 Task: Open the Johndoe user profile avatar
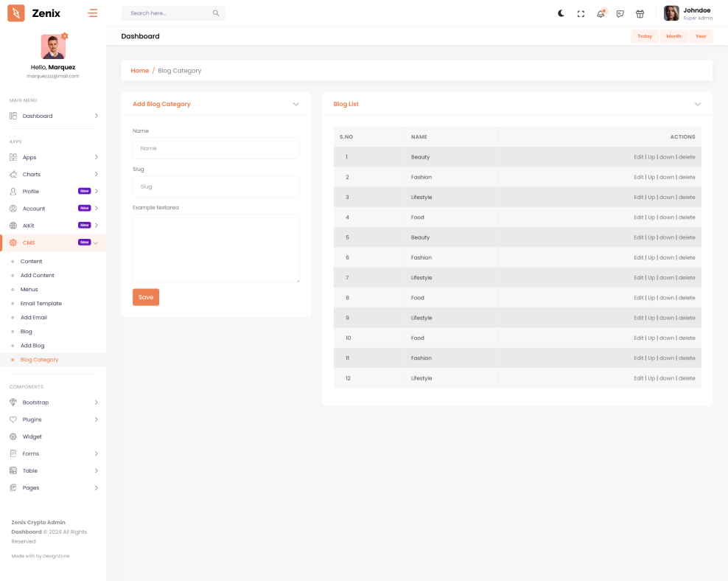(x=671, y=13)
